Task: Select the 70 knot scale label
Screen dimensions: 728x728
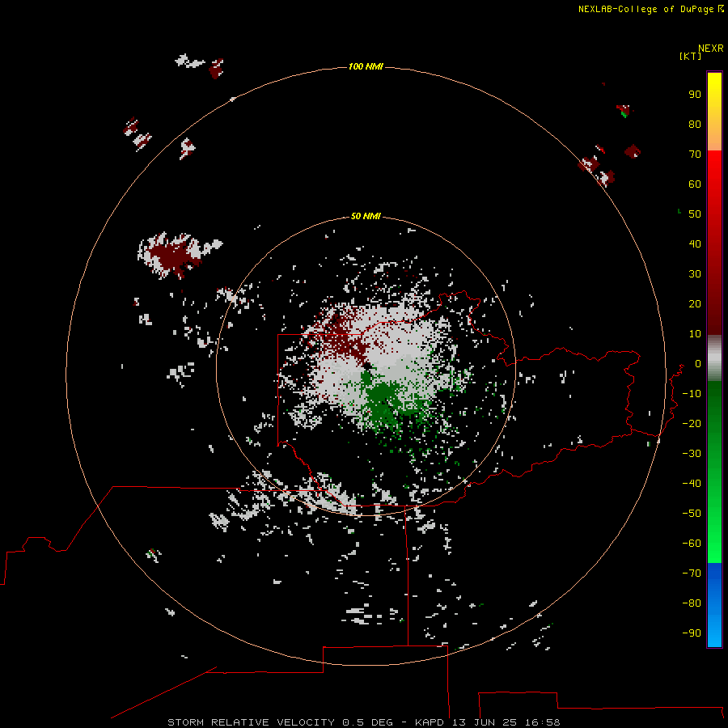Action: pyautogui.click(x=695, y=154)
